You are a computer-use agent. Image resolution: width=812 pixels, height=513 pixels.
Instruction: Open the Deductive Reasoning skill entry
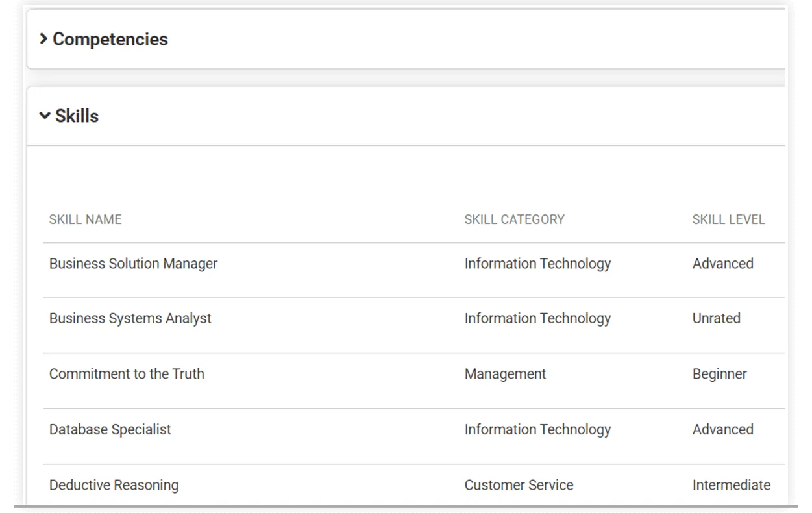[x=114, y=484]
